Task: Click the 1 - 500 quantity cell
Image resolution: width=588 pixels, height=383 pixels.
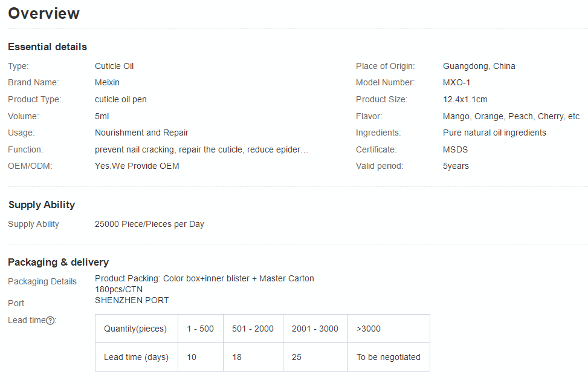Action: 200,329
